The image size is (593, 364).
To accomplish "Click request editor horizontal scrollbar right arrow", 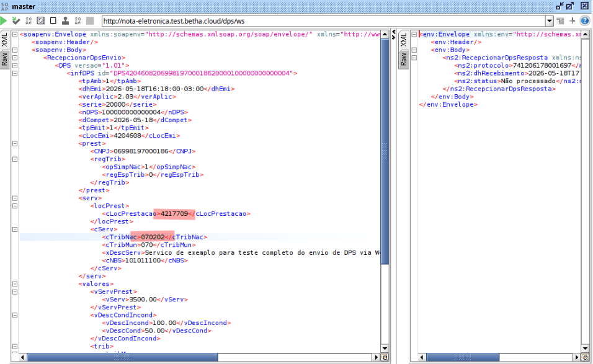I will (x=376, y=357).
